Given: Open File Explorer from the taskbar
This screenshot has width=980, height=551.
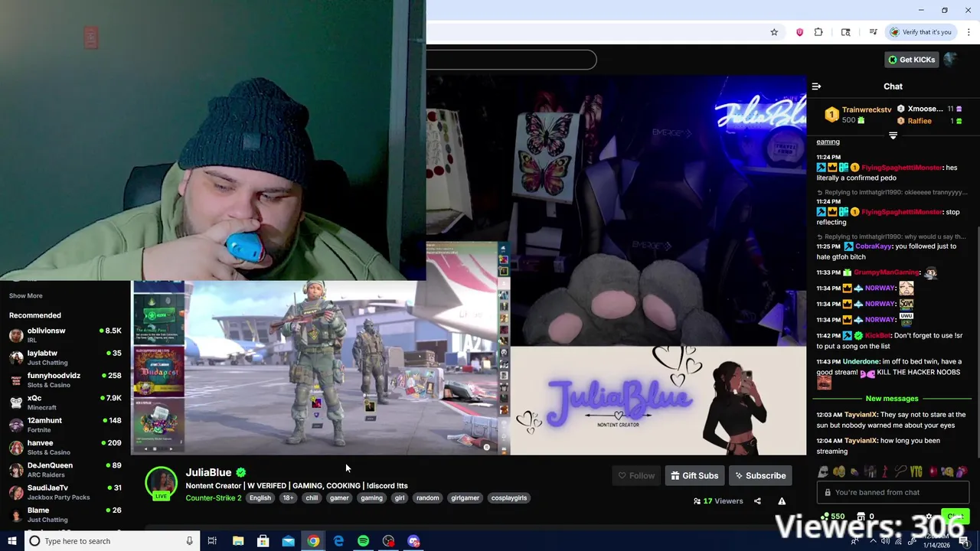Looking at the screenshot, I should 238,541.
